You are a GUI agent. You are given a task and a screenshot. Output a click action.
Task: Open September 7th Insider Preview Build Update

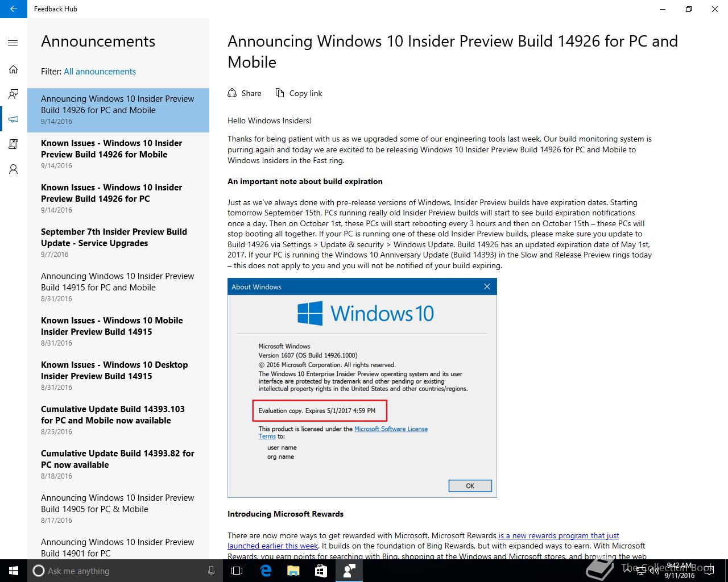point(118,243)
